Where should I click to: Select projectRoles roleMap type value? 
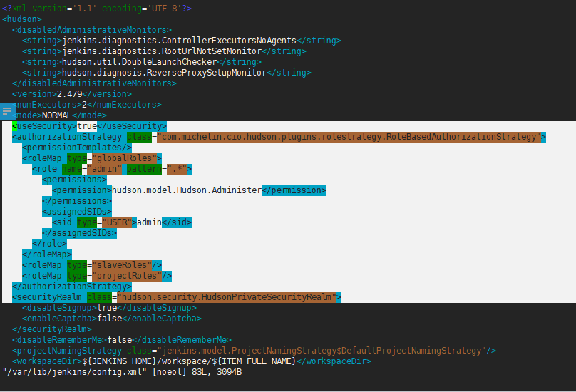(x=127, y=276)
